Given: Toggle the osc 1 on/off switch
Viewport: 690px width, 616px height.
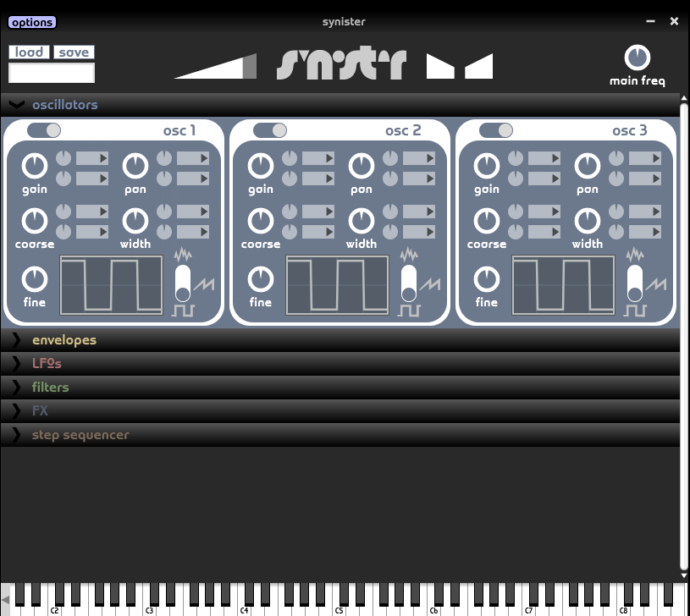Looking at the screenshot, I should click(x=44, y=130).
